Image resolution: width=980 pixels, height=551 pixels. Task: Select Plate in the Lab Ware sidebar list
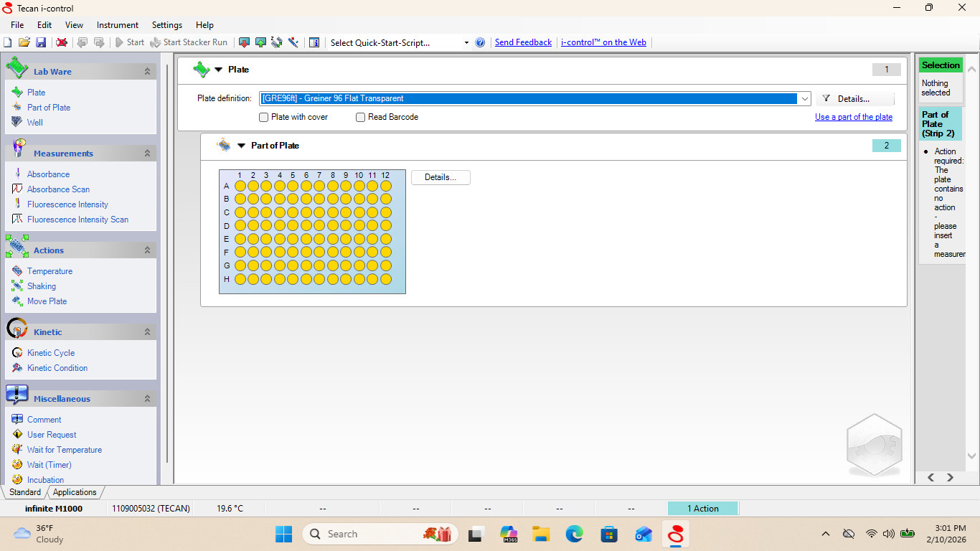click(x=36, y=93)
